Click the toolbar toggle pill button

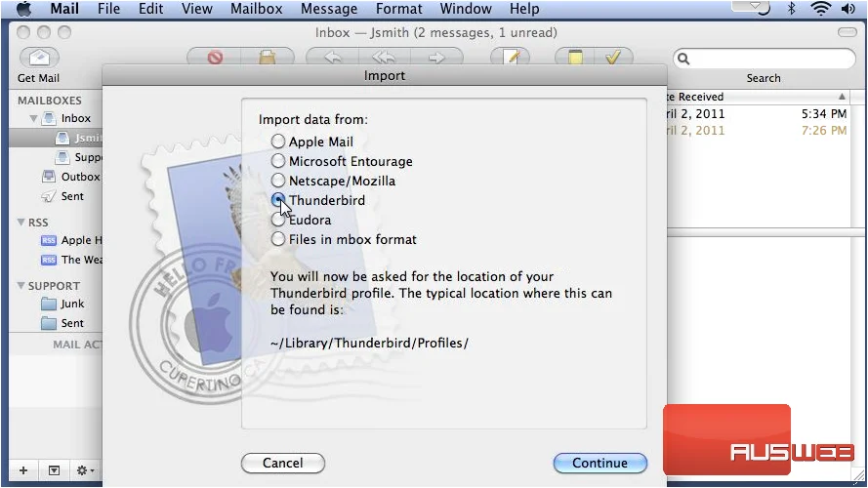click(x=847, y=32)
